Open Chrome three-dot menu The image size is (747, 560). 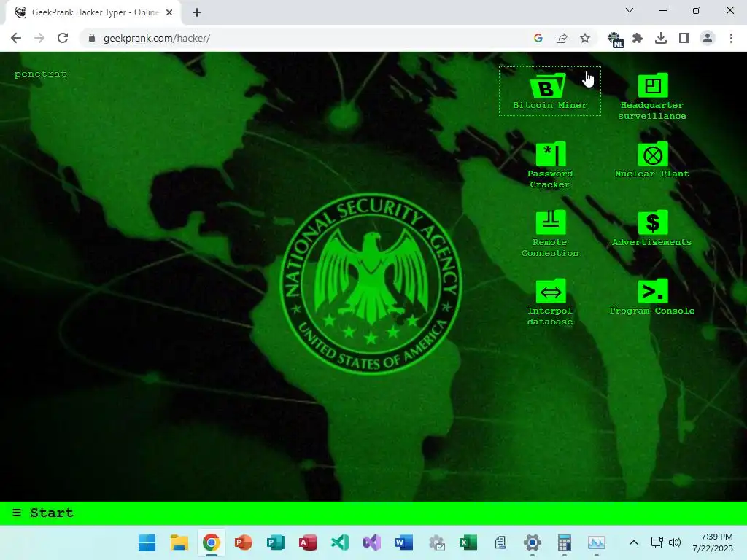coord(731,38)
